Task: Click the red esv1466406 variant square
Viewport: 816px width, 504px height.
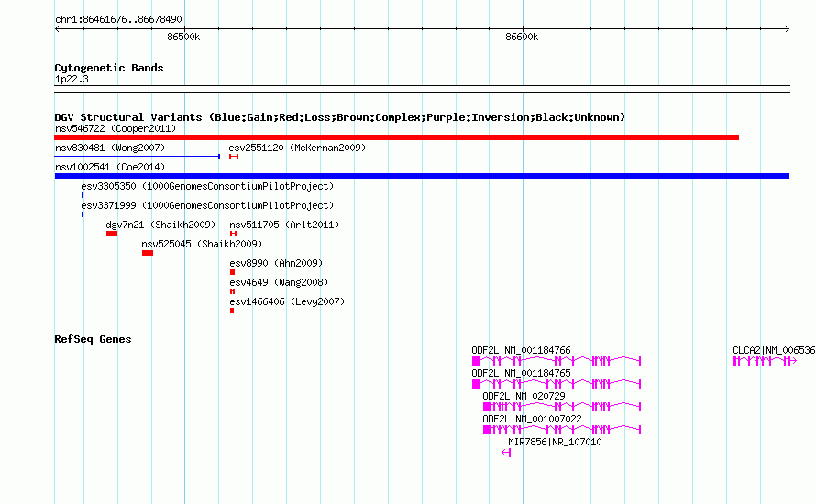Action: click(232, 311)
